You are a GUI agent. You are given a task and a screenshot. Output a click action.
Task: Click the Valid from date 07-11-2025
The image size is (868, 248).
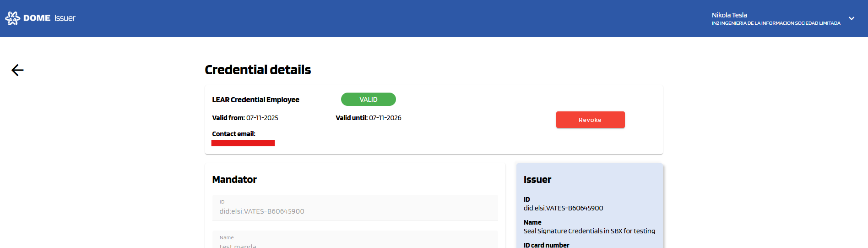point(262,118)
